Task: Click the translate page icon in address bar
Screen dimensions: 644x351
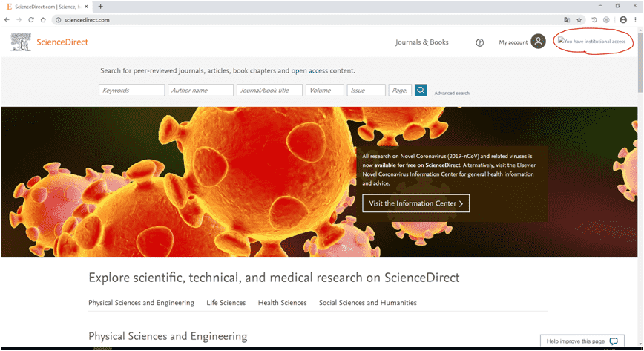Action: [x=567, y=20]
